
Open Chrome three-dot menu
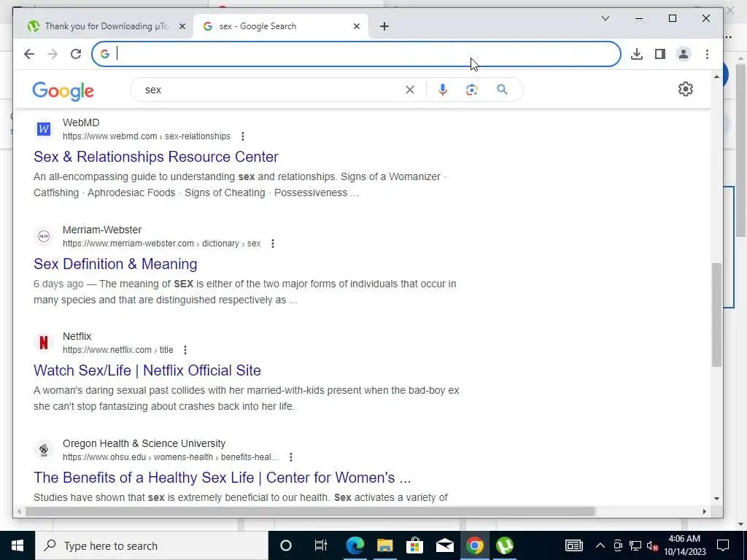707,54
